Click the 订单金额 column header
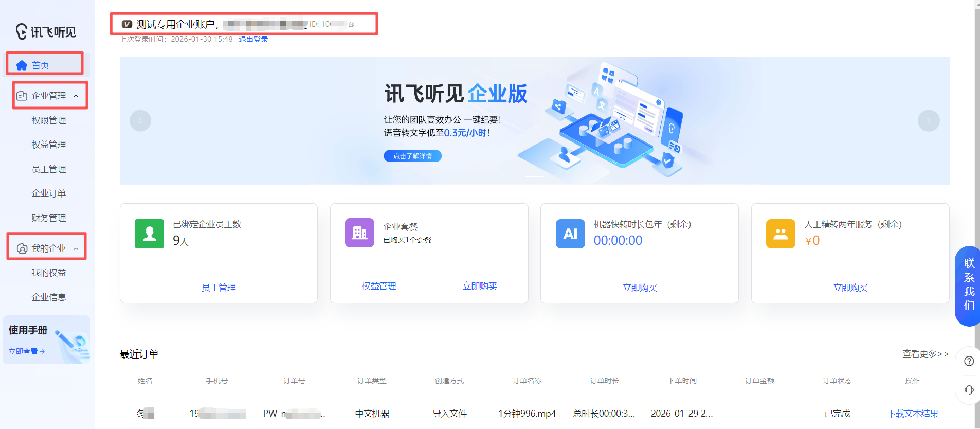The width and height of the screenshot is (980, 429). point(759,381)
